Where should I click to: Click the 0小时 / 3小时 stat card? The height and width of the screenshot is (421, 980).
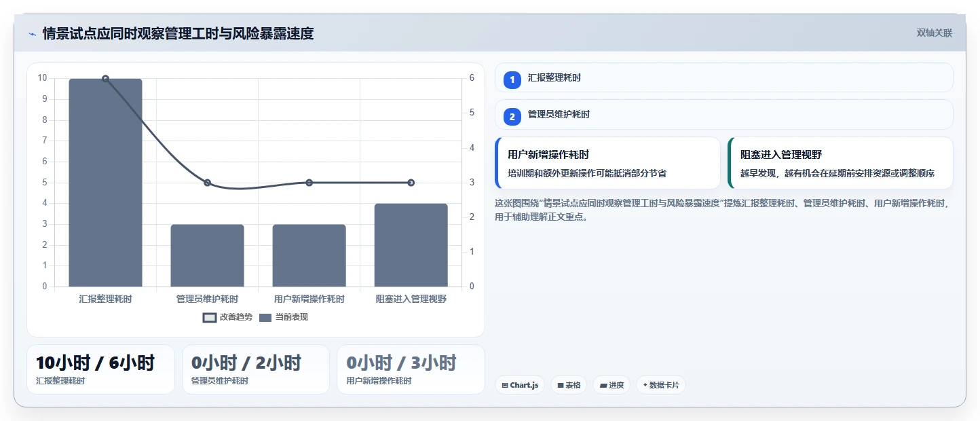pyautogui.click(x=411, y=369)
